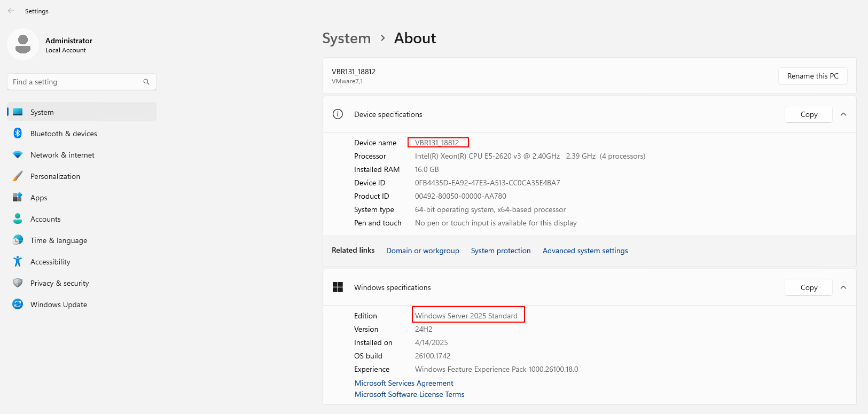Click System in the breadcrumb

coord(346,38)
